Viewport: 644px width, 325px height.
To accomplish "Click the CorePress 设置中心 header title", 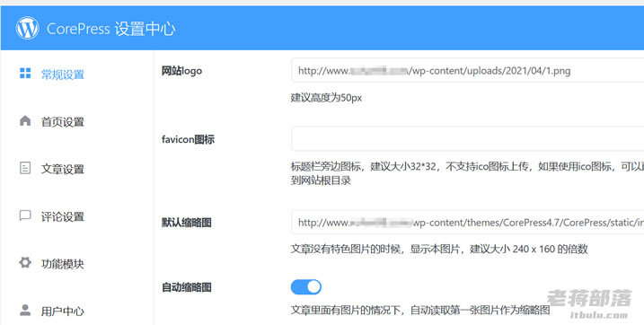I will [110, 29].
